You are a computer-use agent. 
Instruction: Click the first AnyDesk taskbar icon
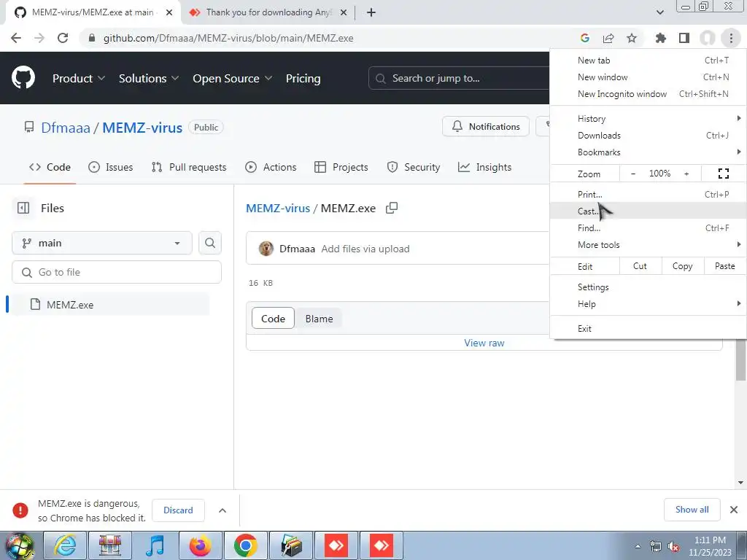[336, 545]
